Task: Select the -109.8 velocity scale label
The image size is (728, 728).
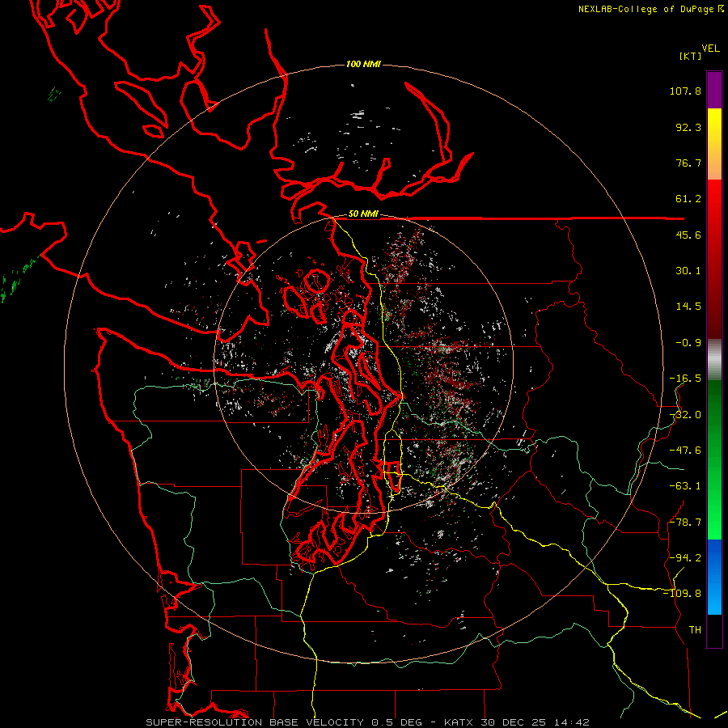Action: 682,594
